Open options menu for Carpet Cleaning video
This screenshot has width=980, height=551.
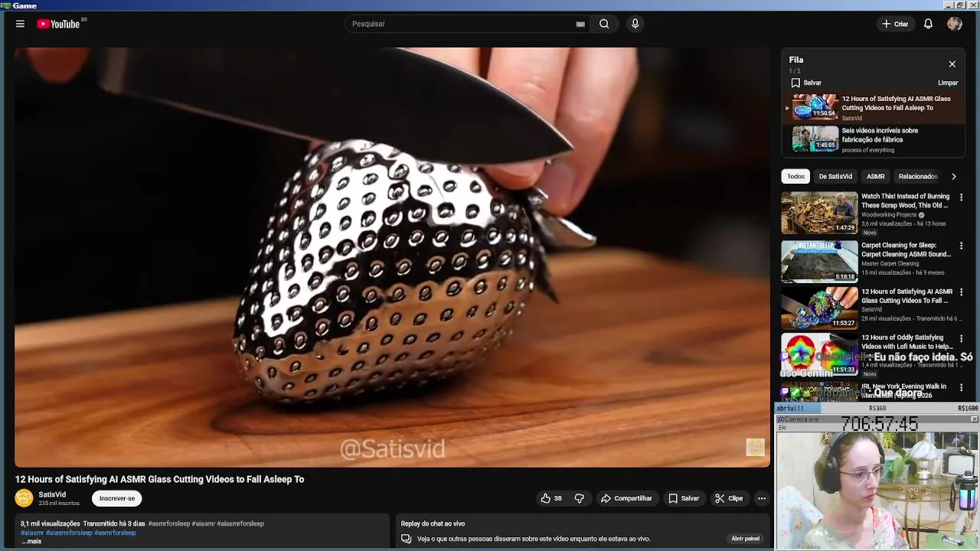point(961,246)
